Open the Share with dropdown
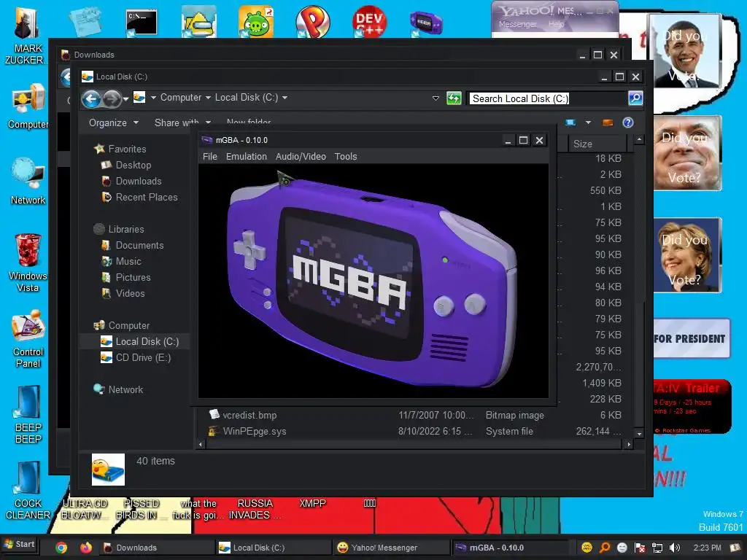The width and height of the screenshot is (747, 560). tap(182, 122)
